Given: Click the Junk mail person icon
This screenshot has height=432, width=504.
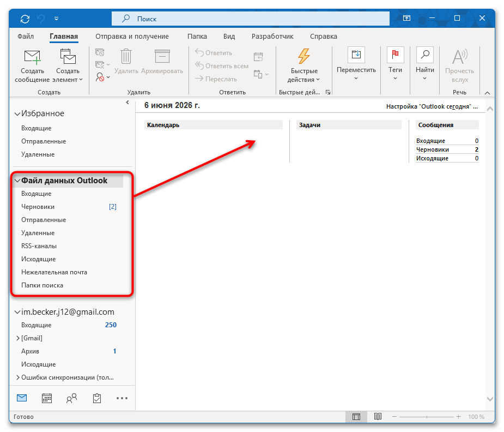Looking at the screenshot, I should tap(100, 77).
